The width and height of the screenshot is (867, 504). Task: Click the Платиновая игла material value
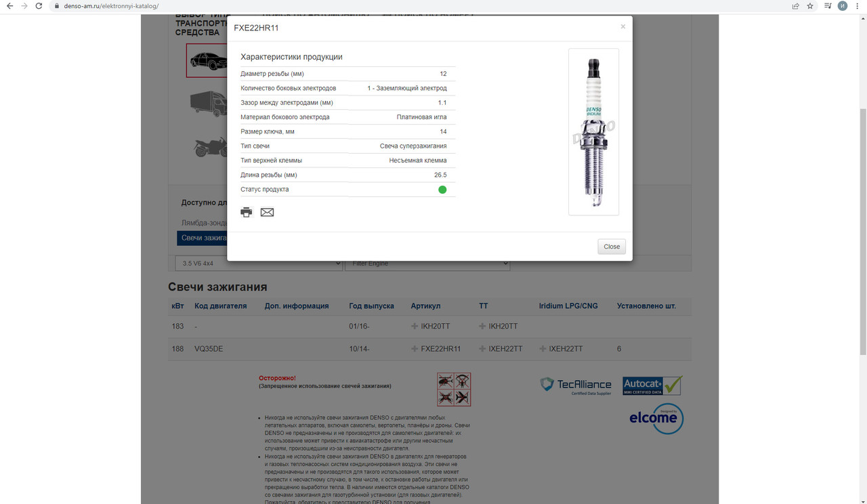pyautogui.click(x=421, y=117)
